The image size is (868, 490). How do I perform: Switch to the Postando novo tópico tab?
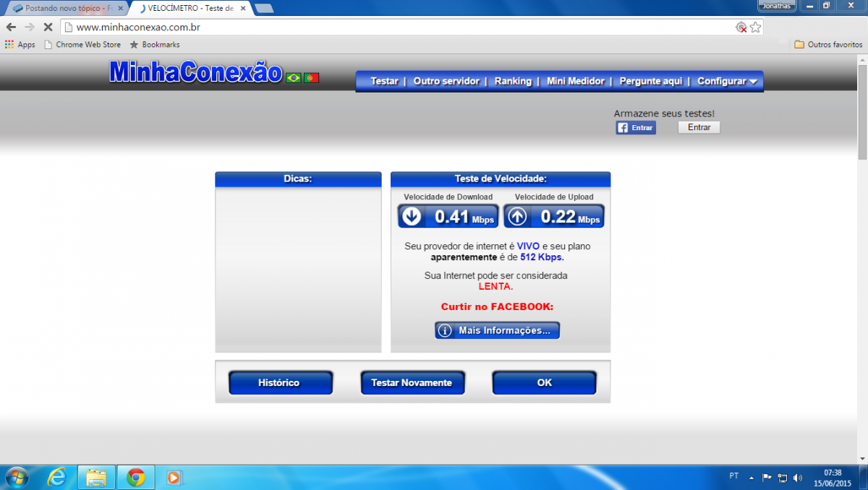click(x=65, y=8)
